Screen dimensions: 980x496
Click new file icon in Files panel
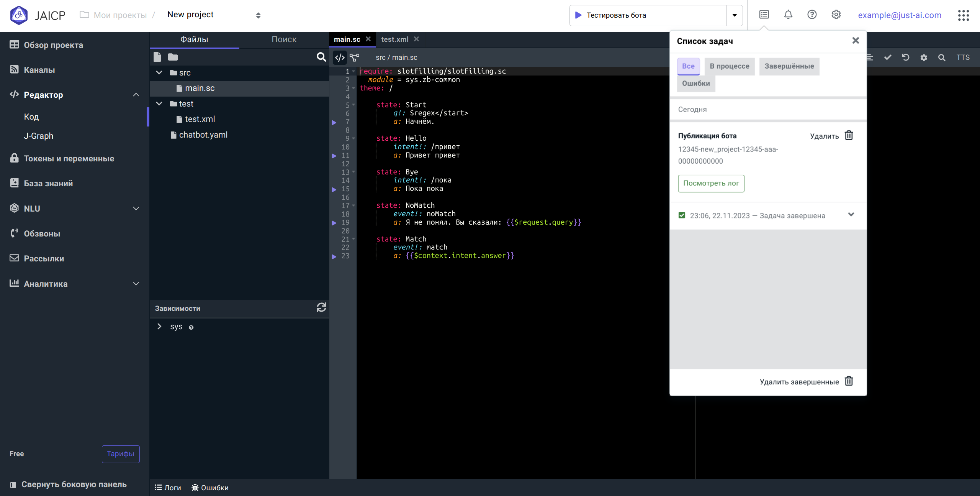click(x=157, y=57)
